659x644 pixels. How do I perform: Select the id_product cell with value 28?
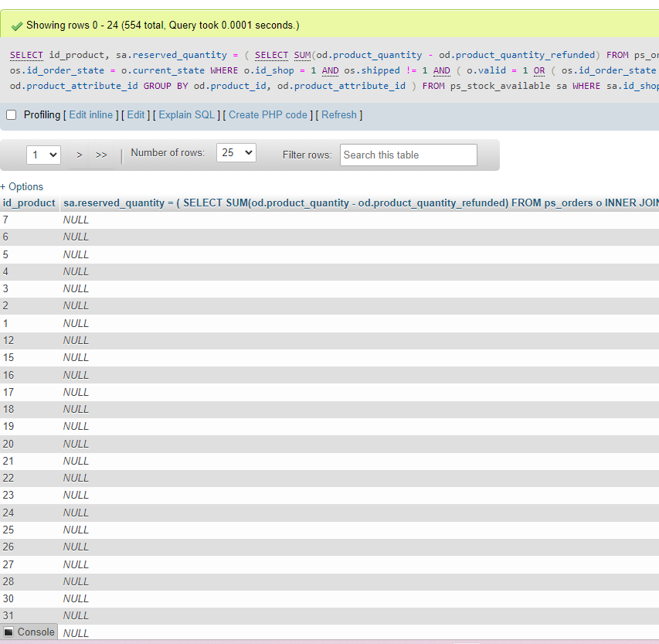pyautogui.click(x=29, y=581)
